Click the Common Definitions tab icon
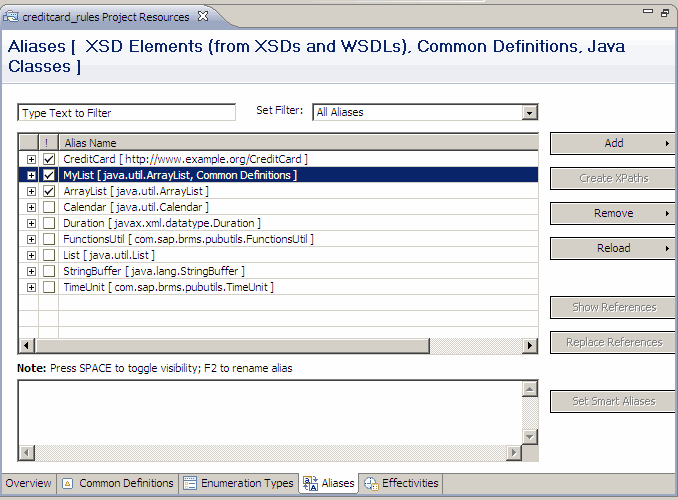 (68, 483)
